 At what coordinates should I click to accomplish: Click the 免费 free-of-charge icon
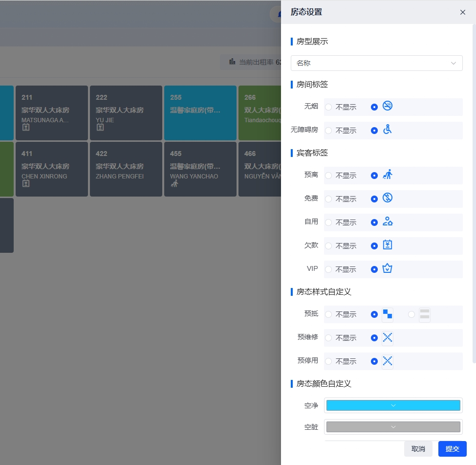pos(387,198)
